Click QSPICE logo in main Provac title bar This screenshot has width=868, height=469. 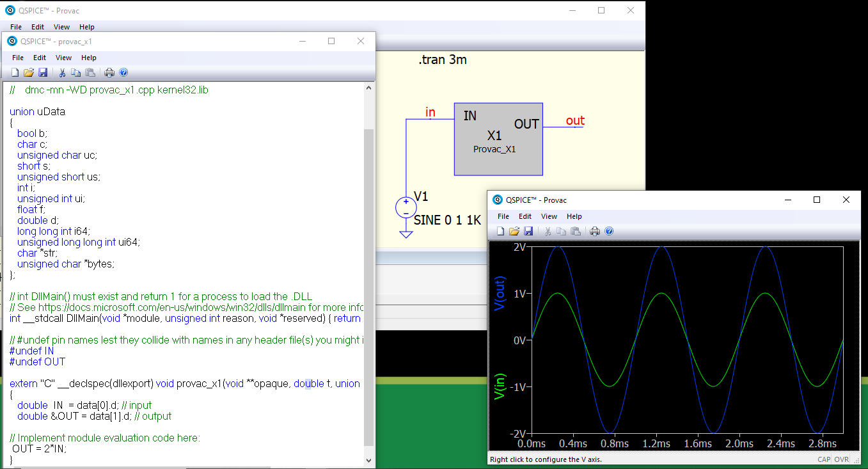(10, 10)
